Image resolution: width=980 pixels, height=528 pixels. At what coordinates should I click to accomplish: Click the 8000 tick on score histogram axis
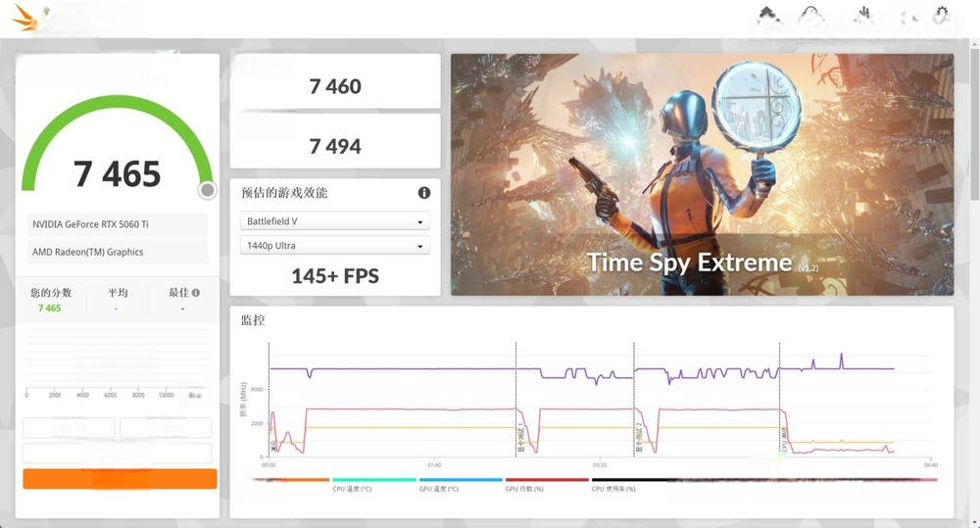[138, 395]
